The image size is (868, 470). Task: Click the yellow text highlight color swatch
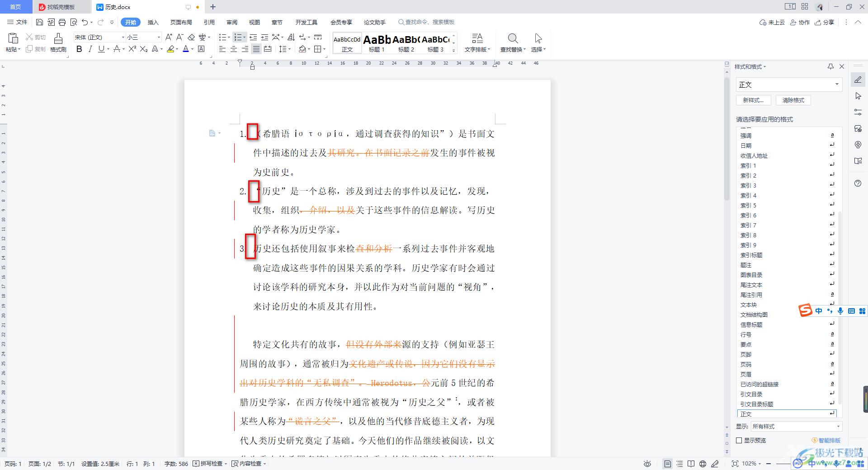170,49
